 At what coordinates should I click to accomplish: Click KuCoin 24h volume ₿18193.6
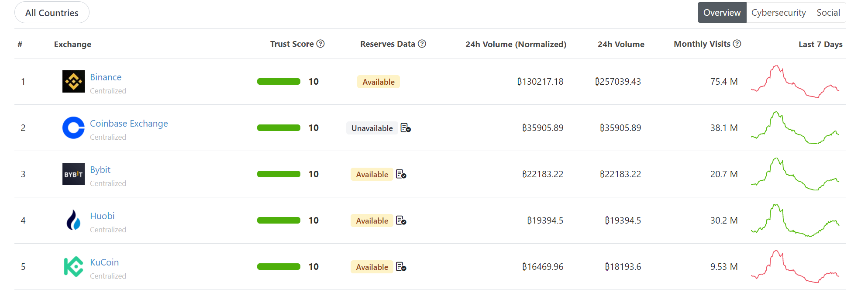[623, 267]
